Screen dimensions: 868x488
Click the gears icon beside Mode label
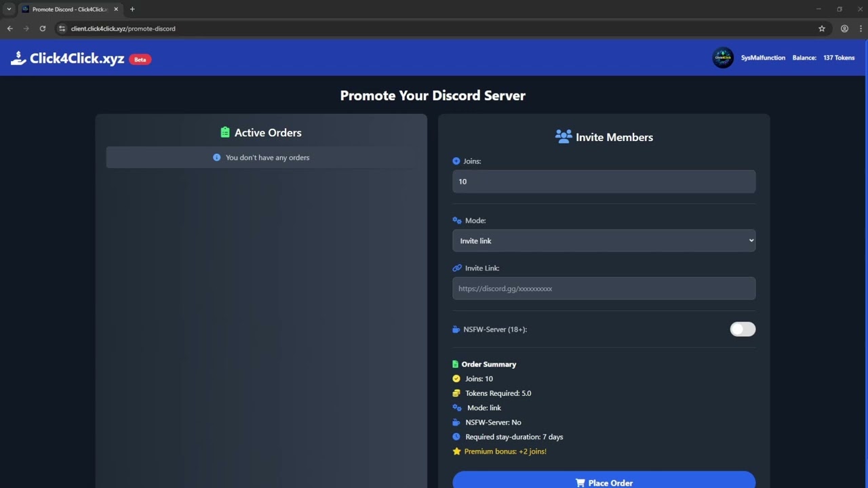click(457, 220)
